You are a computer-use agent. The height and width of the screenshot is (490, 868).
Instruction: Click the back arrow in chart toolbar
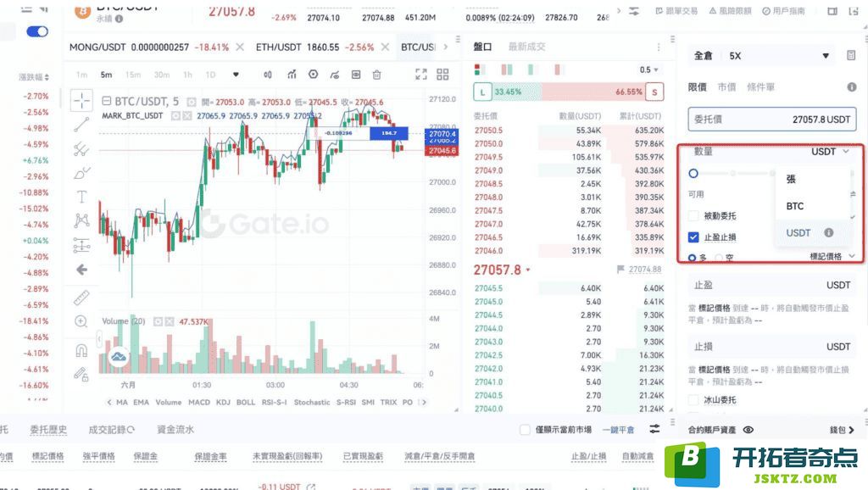click(81, 270)
